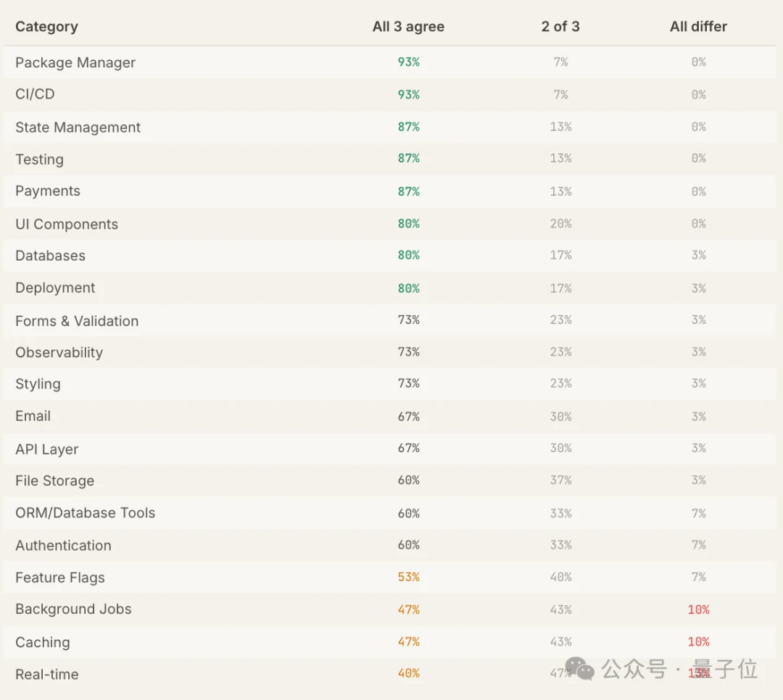This screenshot has width=783, height=700.
Task: Click the orange 53% value for Feature Flags
Action: [409, 578]
